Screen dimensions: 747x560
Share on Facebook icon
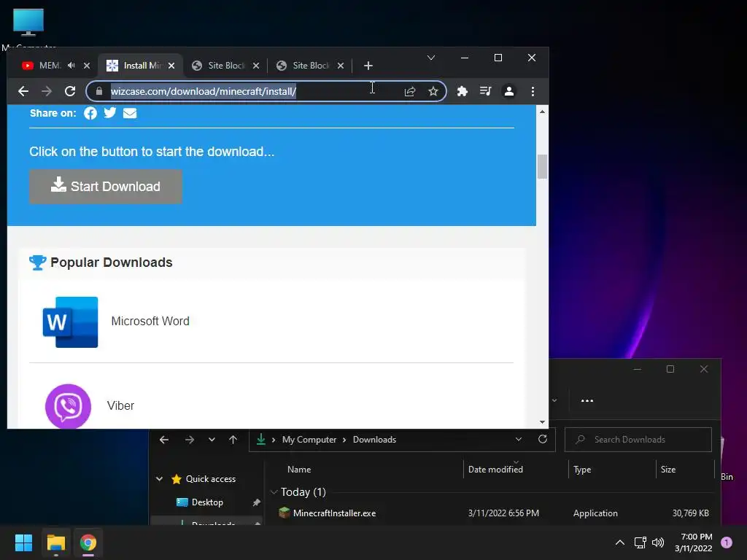pos(90,113)
